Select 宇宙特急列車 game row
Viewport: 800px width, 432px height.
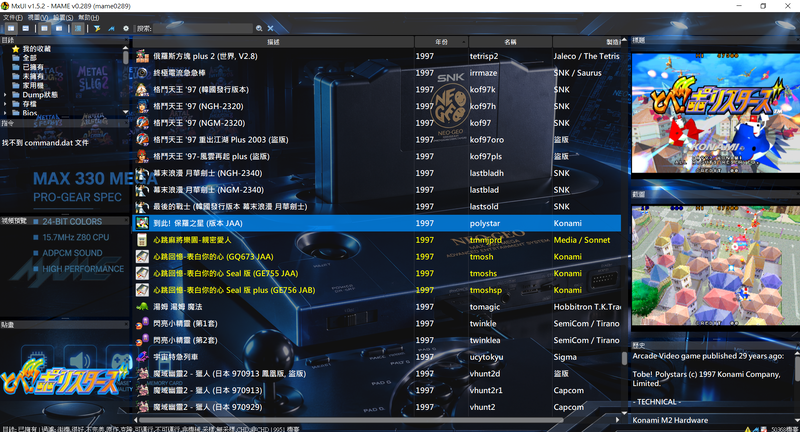[377, 357]
